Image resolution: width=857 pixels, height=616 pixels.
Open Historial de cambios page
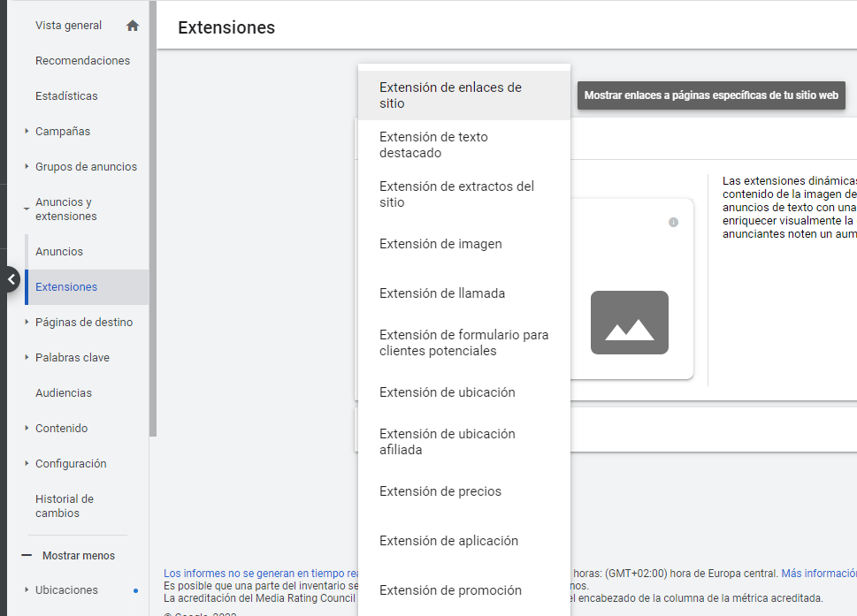[64, 506]
